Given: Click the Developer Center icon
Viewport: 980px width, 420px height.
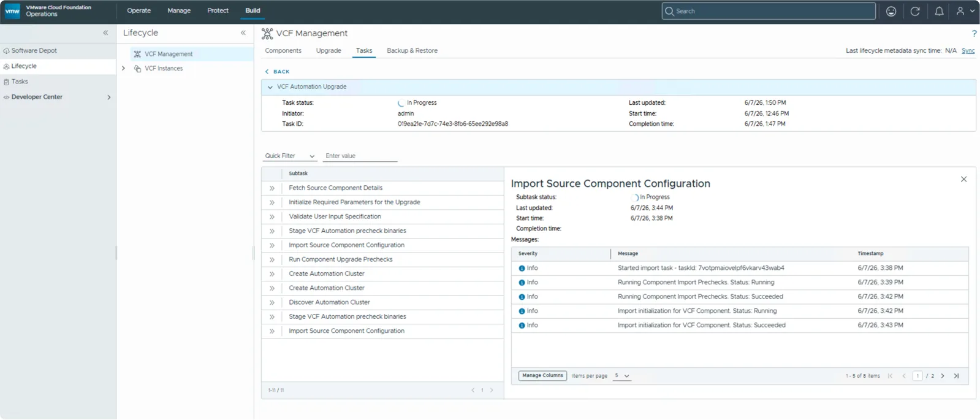Looking at the screenshot, I should point(6,97).
